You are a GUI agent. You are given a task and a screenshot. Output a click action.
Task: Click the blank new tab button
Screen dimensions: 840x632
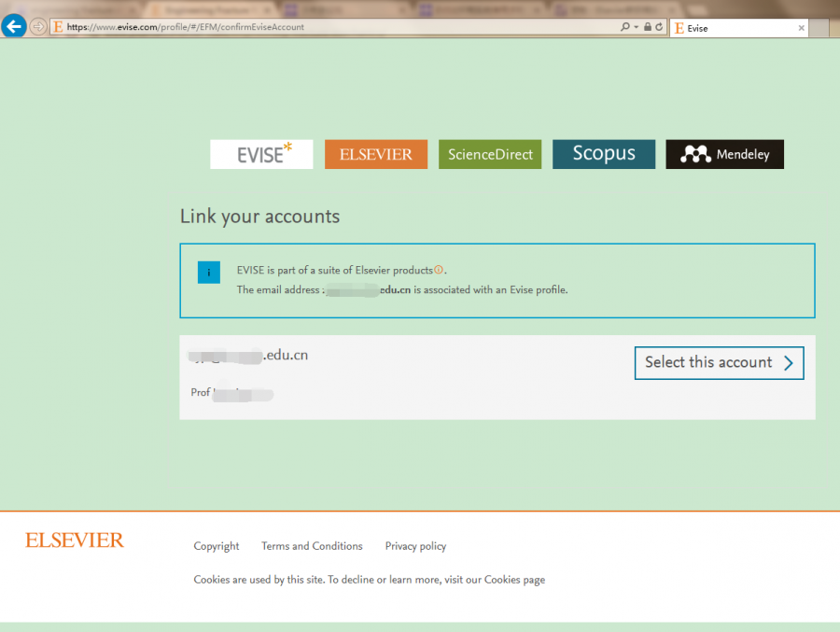(819, 28)
